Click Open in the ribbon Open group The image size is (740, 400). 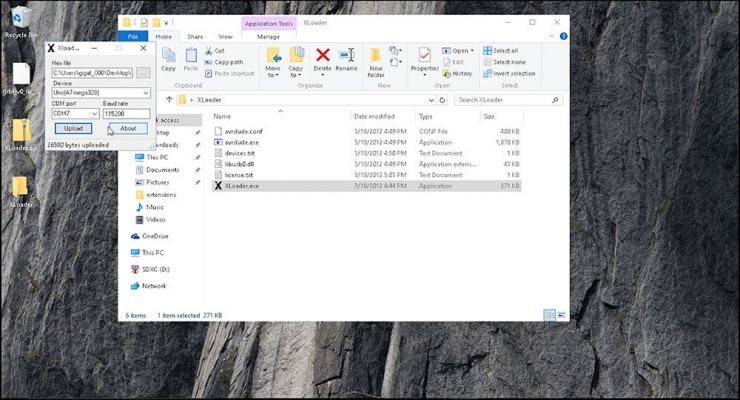point(458,50)
